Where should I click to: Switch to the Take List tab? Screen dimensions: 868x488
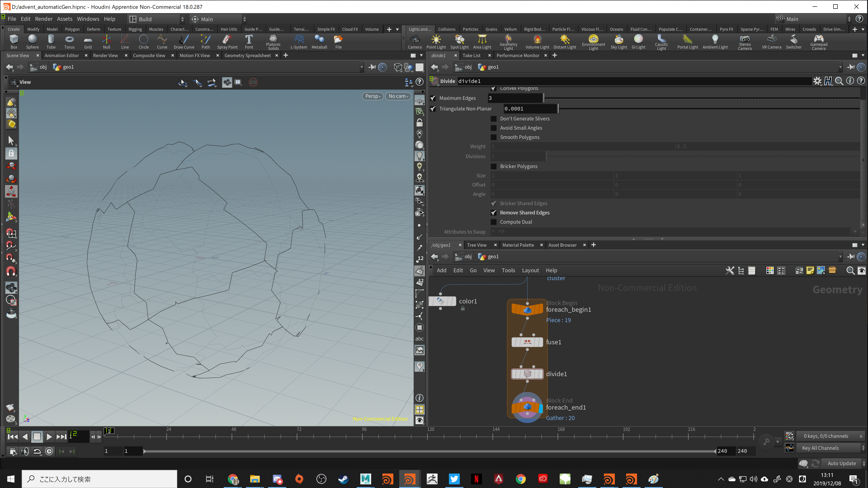[x=472, y=55]
